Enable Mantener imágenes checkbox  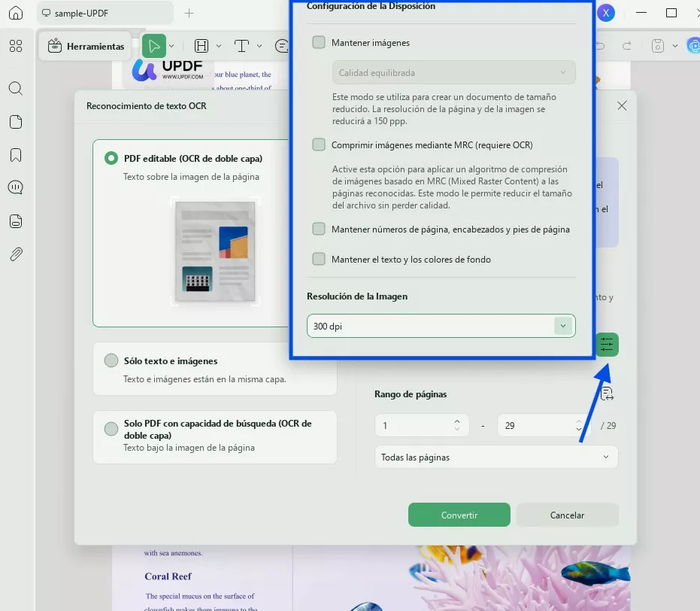(319, 42)
